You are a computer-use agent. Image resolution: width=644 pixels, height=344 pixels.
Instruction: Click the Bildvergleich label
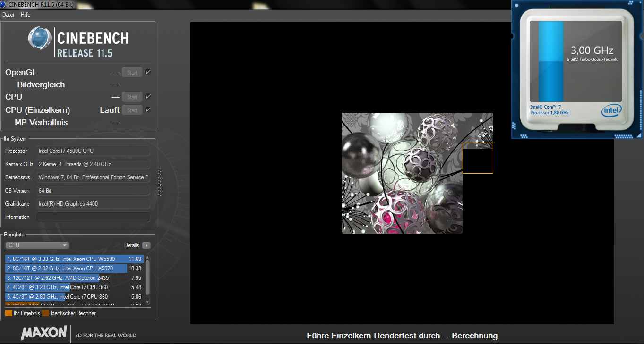[x=41, y=85]
